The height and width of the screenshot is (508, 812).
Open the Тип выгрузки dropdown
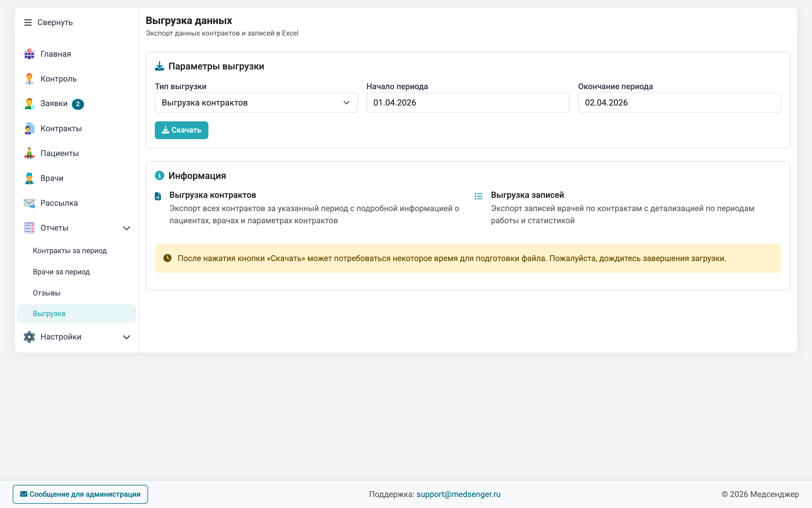256,103
